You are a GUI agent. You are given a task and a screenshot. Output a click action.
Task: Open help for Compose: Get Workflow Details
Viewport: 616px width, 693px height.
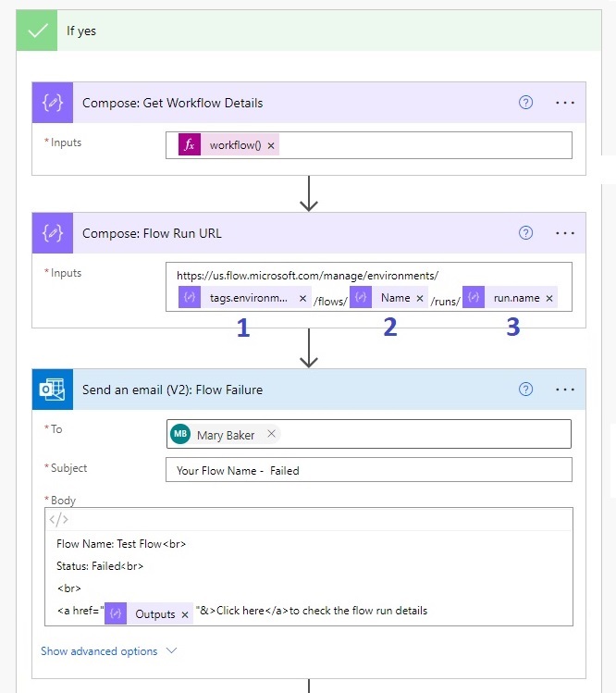(x=525, y=103)
